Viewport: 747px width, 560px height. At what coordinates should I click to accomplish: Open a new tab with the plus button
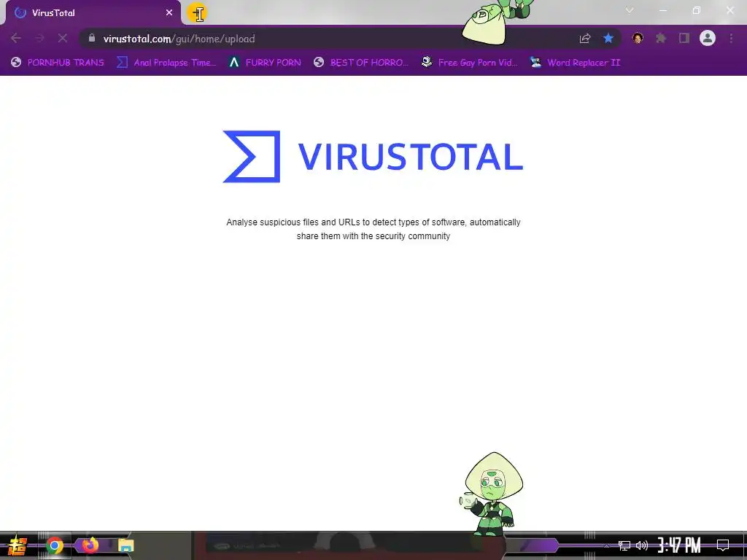point(197,13)
